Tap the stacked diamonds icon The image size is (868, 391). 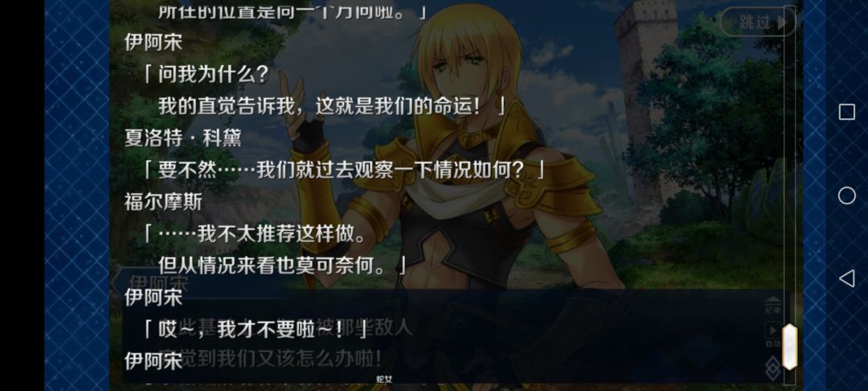tap(773, 368)
